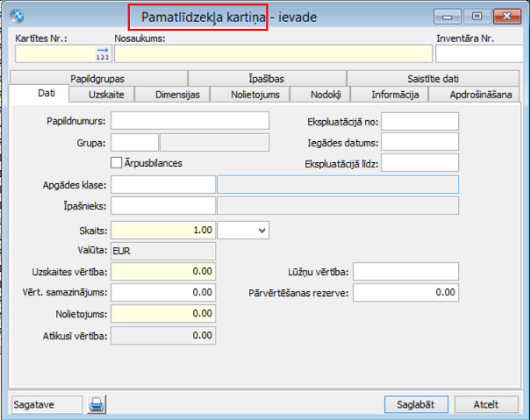This screenshot has width=530, height=420.
Task: Minimize the Pamatlīdzekļa kartiņa window
Action: pos(448,16)
